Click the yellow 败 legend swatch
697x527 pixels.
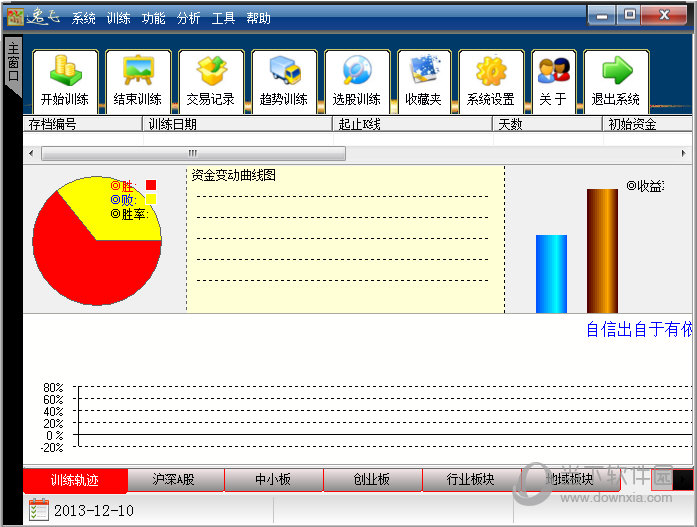coord(151,199)
